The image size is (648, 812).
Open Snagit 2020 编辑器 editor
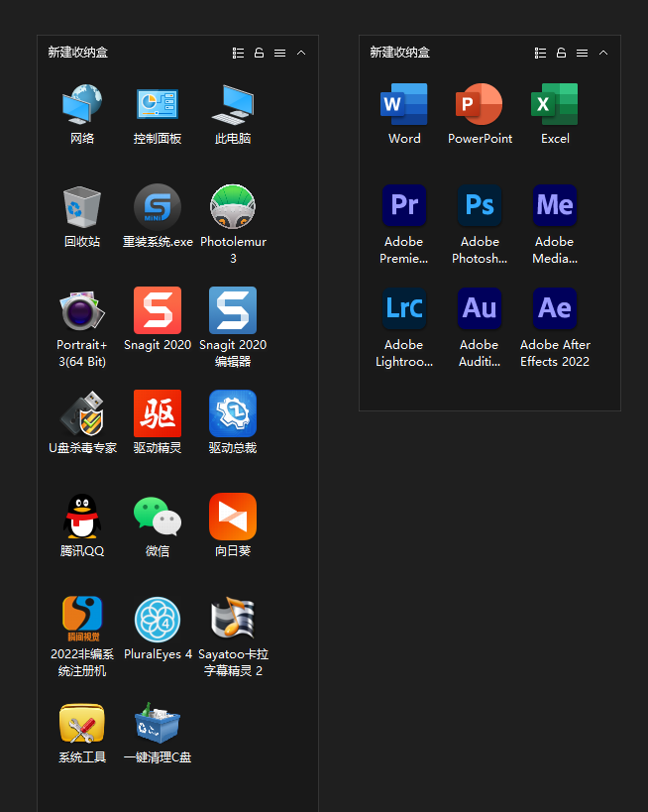tap(233, 310)
